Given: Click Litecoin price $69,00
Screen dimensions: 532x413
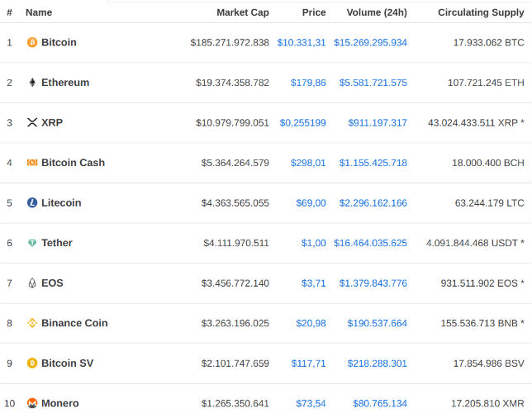Looking at the screenshot, I should click(311, 202).
